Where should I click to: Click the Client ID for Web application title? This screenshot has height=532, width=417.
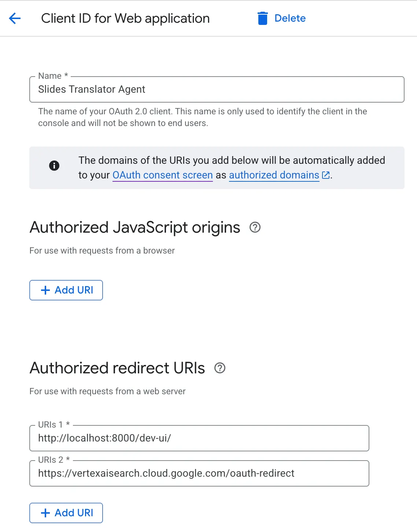(x=125, y=18)
